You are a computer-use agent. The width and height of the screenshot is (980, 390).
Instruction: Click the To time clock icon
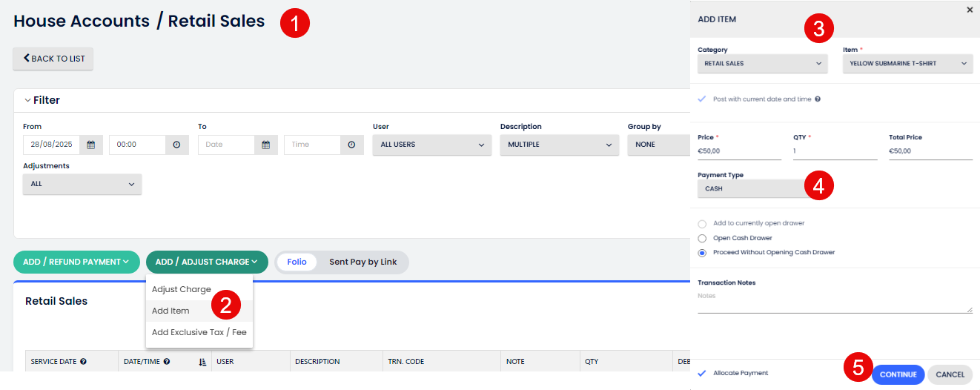(x=351, y=145)
